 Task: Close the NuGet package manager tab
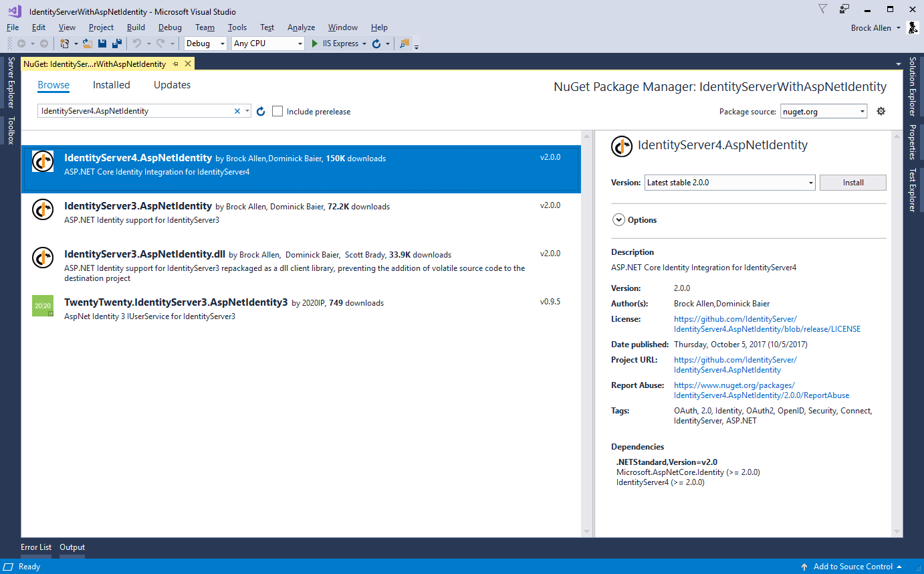188,64
